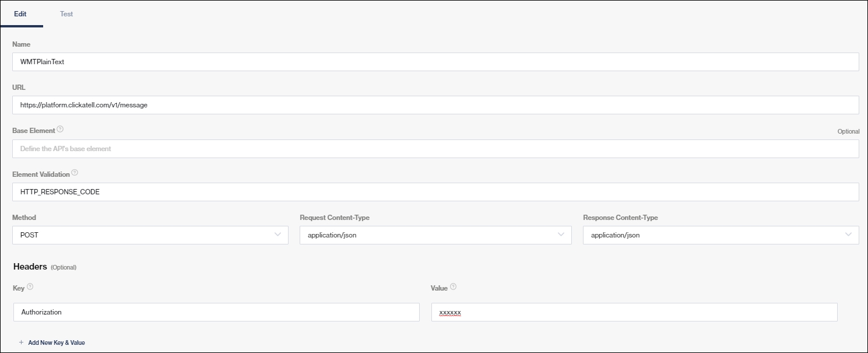This screenshot has width=868, height=353.
Task: Click the Name field containing WMTPlainText
Action: point(435,62)
